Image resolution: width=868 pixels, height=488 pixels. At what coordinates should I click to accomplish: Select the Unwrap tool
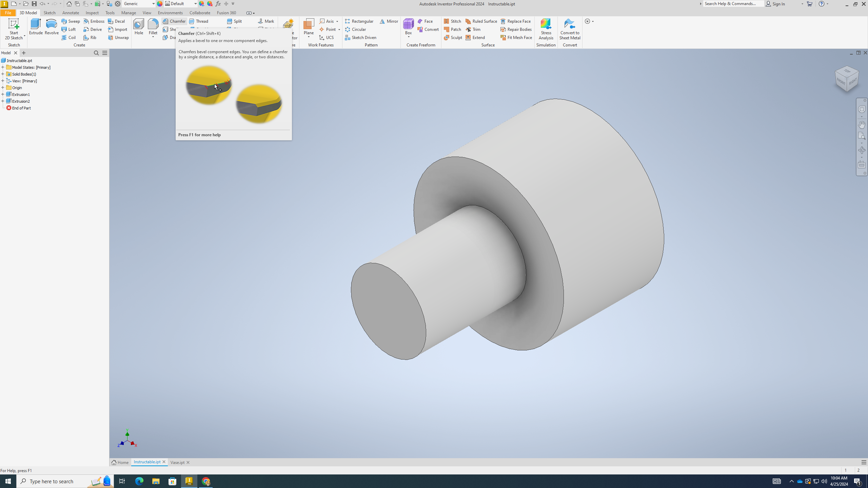point(118,37)
